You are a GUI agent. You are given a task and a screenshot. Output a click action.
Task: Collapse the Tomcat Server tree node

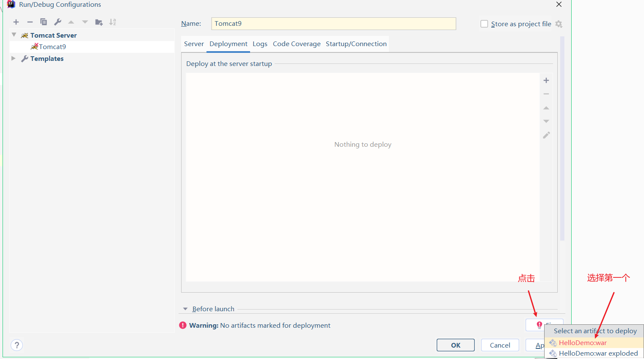pyautogui.click(x=14, y=35)
